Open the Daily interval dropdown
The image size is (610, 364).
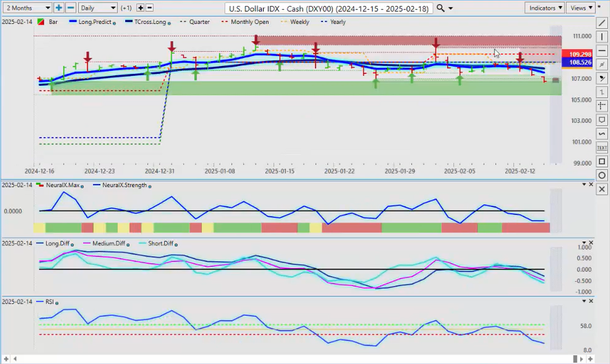98,8
